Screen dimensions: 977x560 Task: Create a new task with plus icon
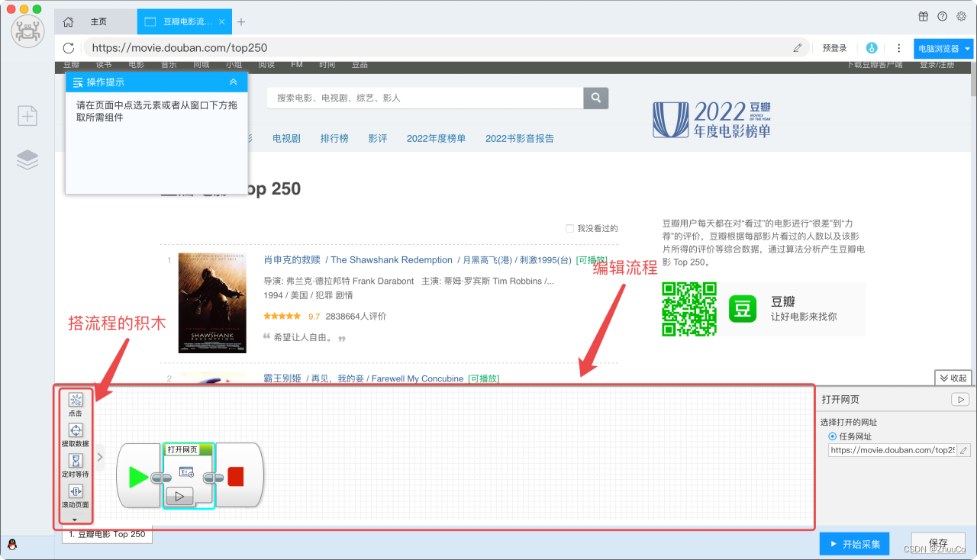(27, 116)
